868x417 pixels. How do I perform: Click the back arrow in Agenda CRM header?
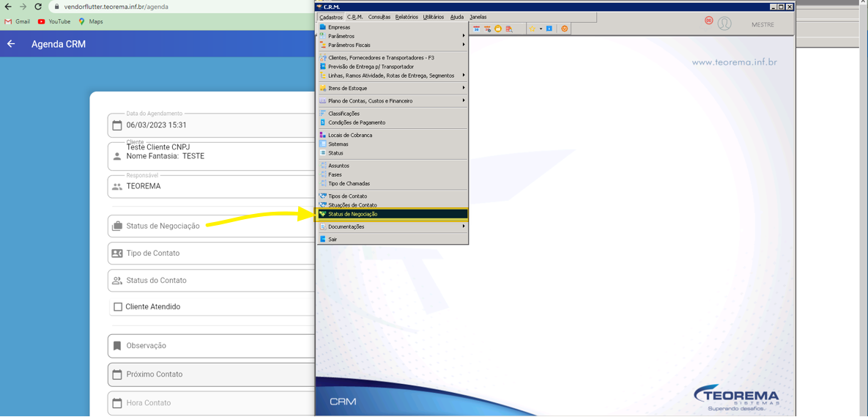click(x=11, y=44)
